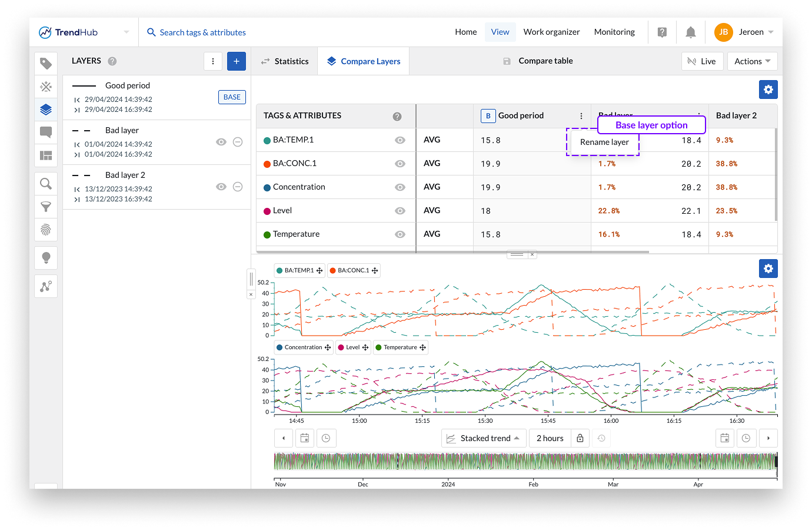Open the layers panel icon in sidebar

coord(46,110)
